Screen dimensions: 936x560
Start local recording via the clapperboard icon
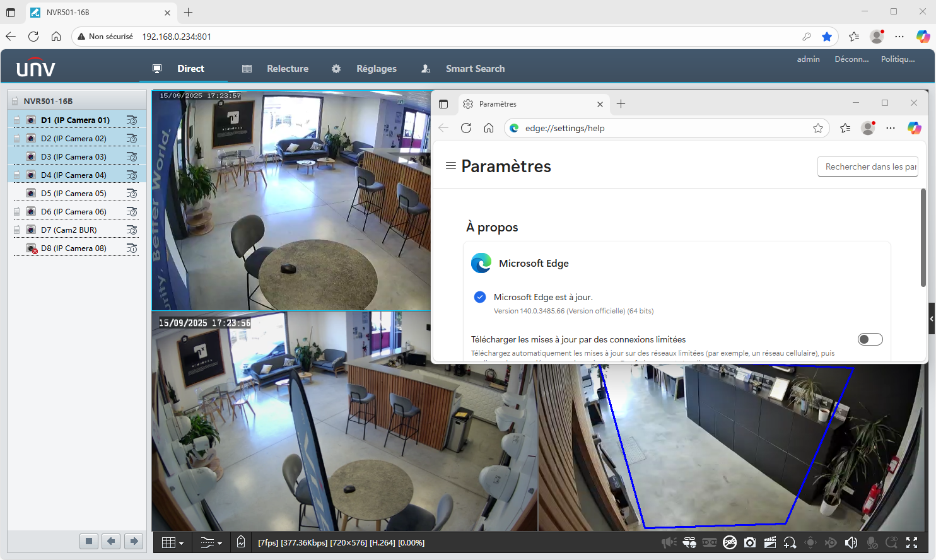click(x=770, y=542)
